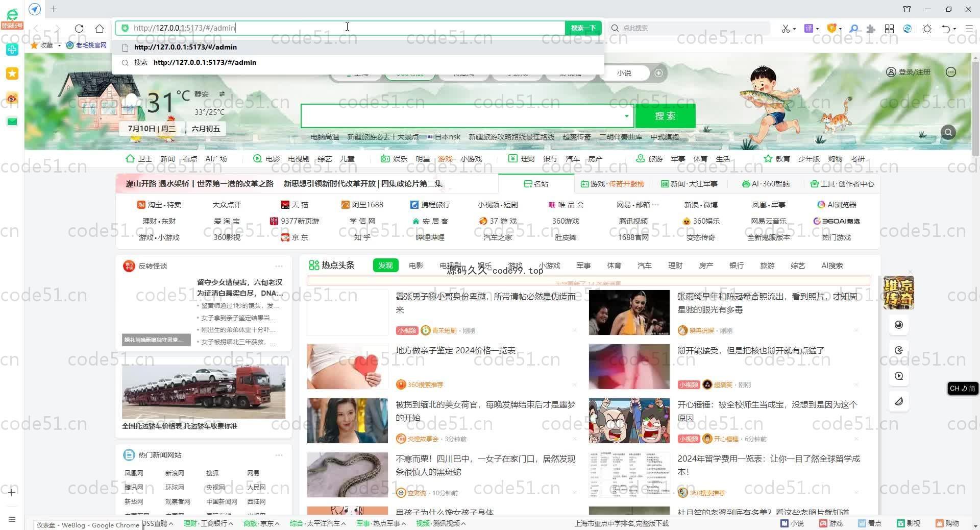The image size is (980, 530).
Task: Click 搜索一下 button in address bar
Action: coord(583,28)
